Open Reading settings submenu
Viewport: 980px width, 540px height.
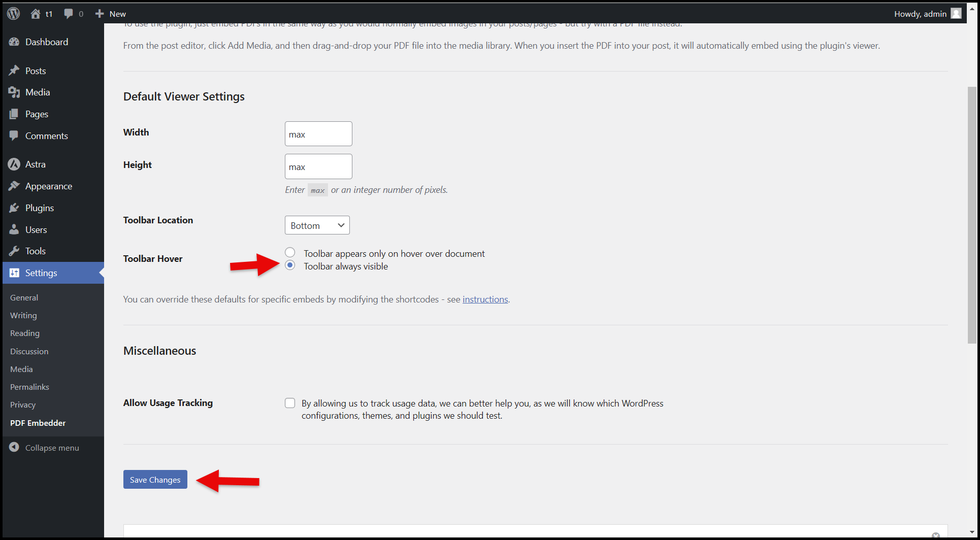(25, 333)
